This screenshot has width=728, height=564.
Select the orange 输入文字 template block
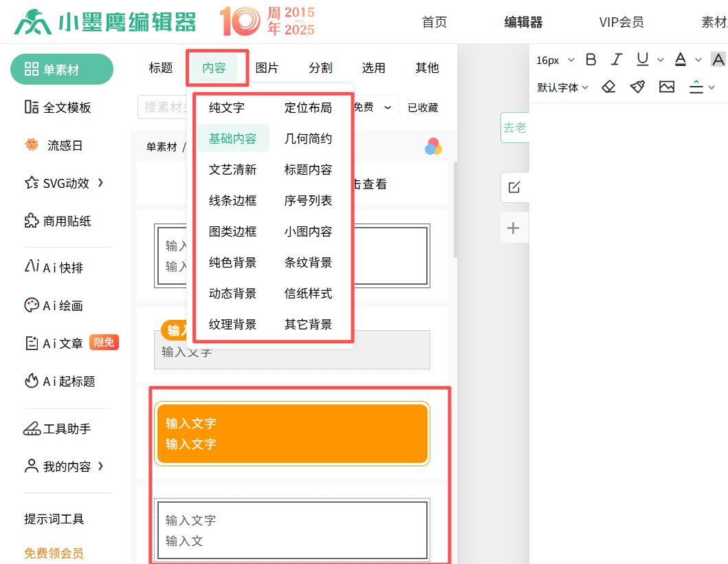(292, 434)
